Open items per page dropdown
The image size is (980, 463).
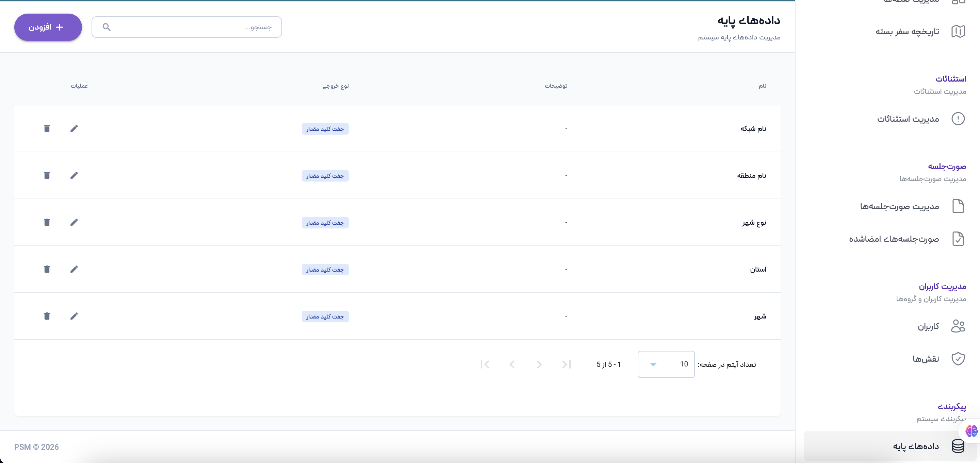666,364
